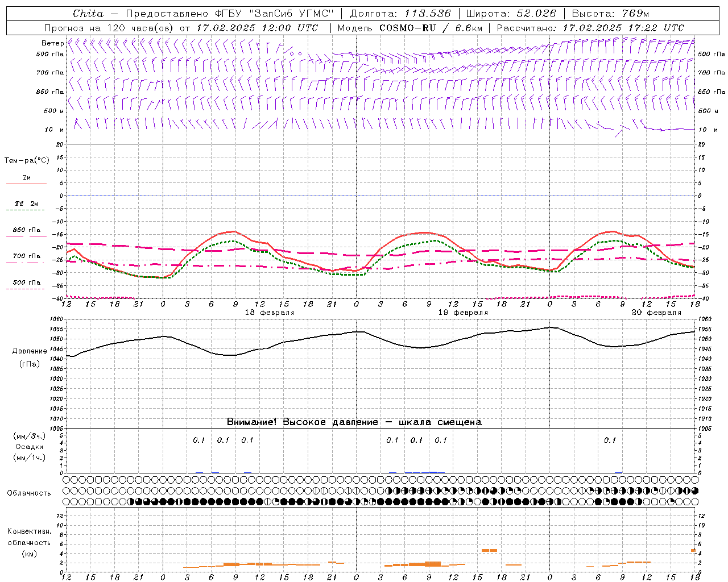Click the "(гПа)" pressure unit label
The width and height of the screenshot is (728, 582).
(30, 364)
